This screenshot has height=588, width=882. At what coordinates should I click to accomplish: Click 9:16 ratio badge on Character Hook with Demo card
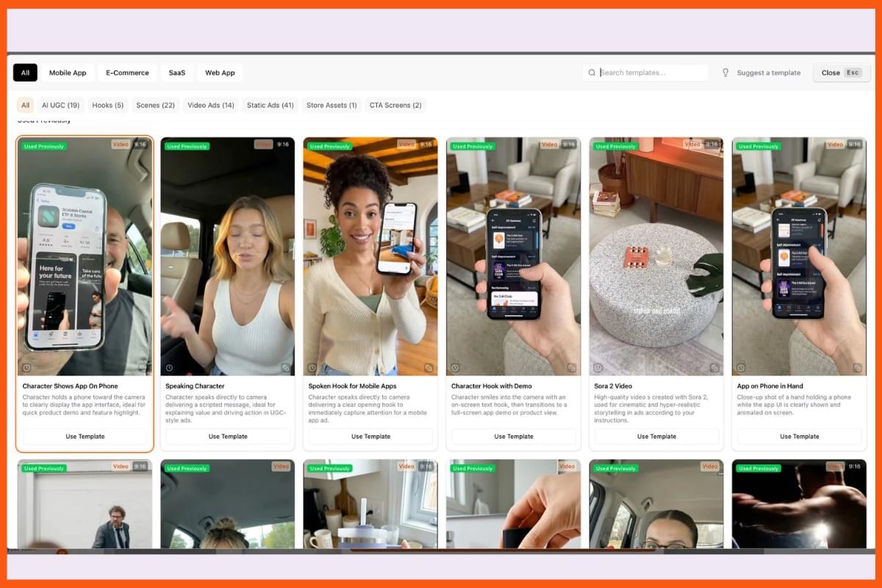[568, 145]
